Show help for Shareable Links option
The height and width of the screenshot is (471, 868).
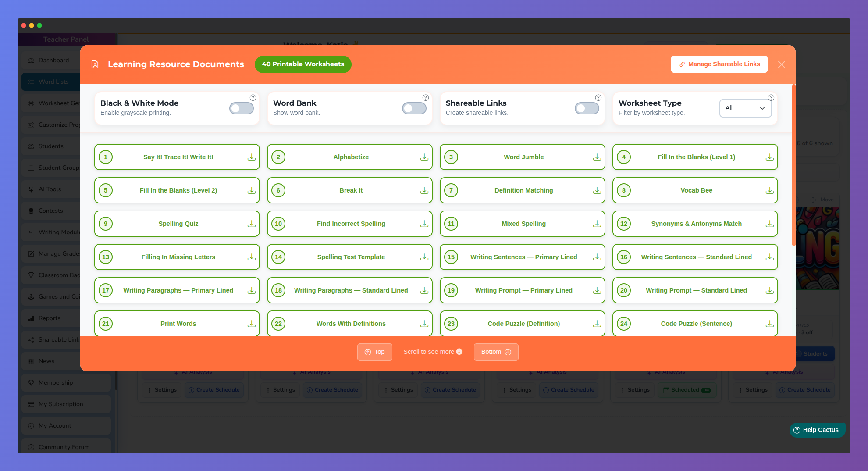[598, 98]
